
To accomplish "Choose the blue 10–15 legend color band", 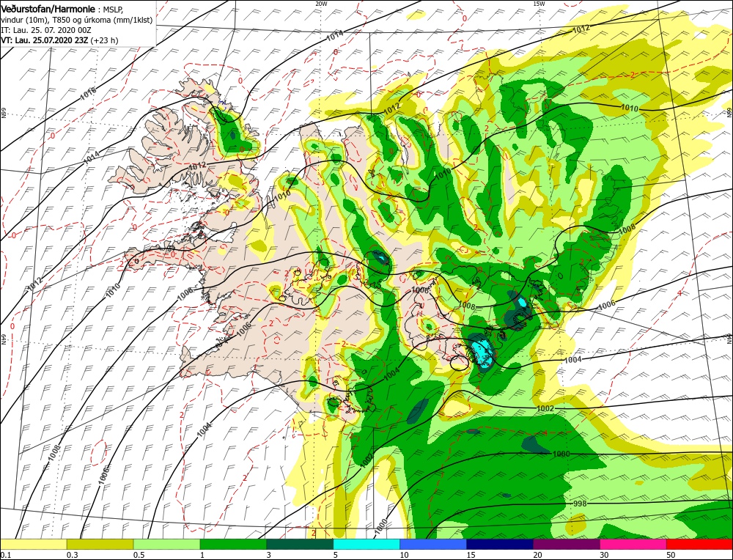I will pyautogui.click(x=433, y=544).
